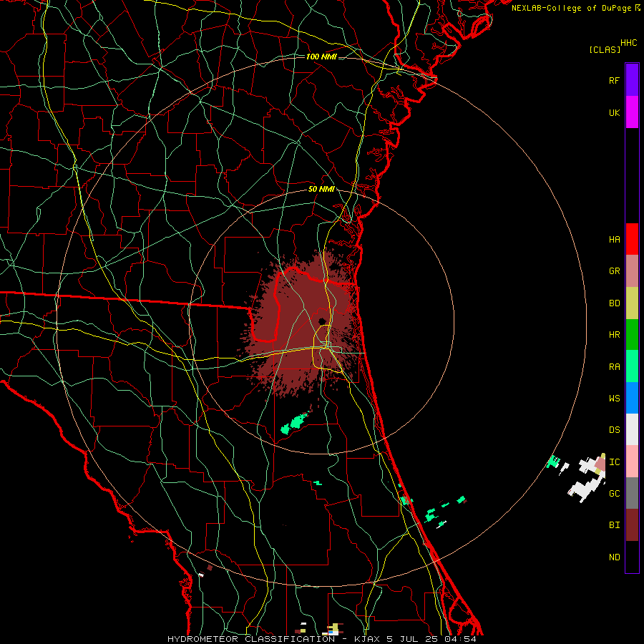
Task: Click the 'BI' legend label
Action: point(614,525)
